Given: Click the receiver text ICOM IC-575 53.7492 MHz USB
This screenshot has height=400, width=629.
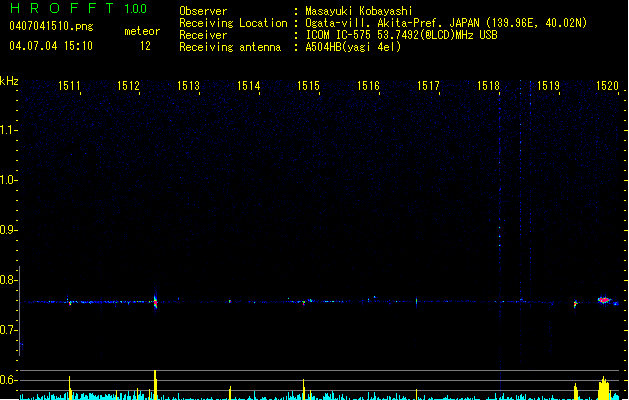Looking at the screenshot, I should 401,35.
